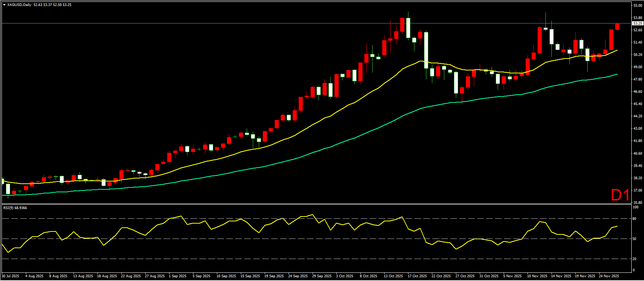The width and height of the screenshot is (644, 281).
Task: Click the 30 Jul 2025 date label
Action: 10,276
